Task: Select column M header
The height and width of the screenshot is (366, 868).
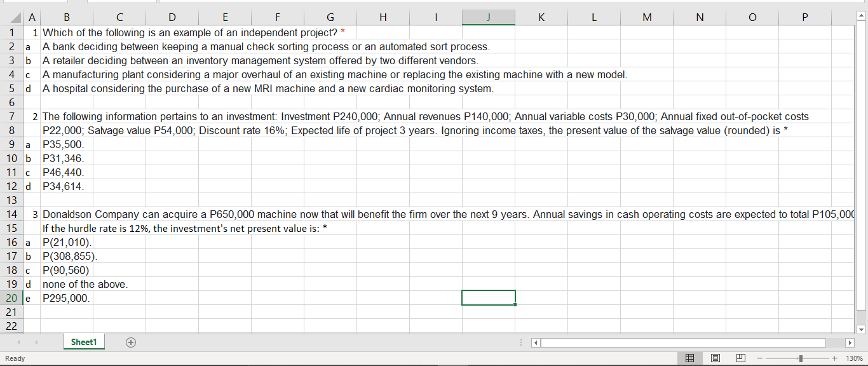Action: [x=647, y=18]
